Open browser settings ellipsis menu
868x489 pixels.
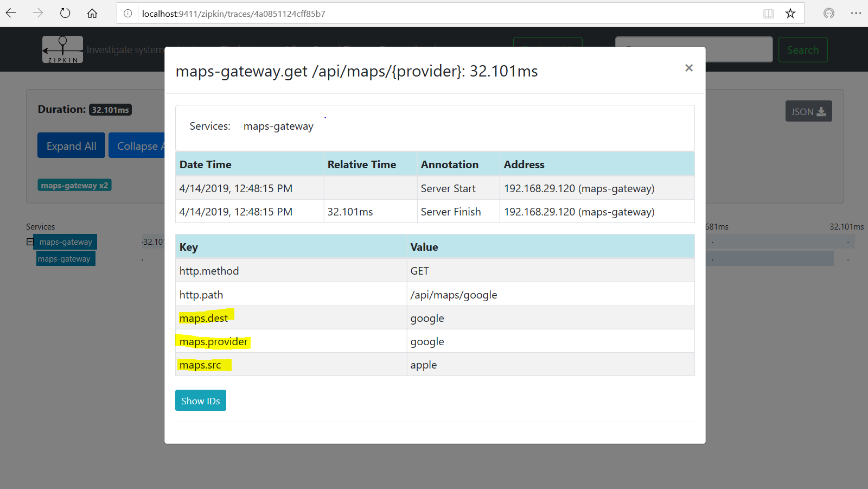(x=856, y=13)
